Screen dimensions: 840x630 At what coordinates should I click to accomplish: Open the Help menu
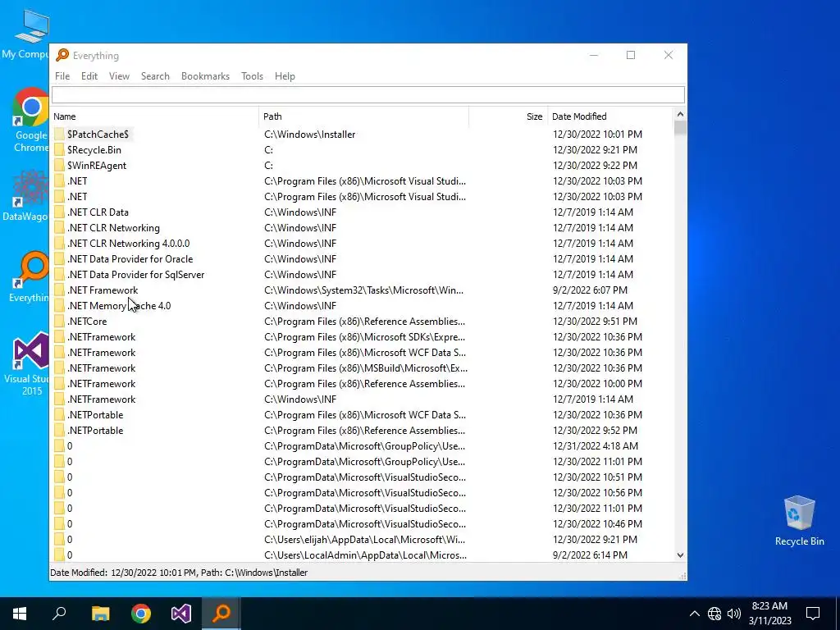[285, 76]
